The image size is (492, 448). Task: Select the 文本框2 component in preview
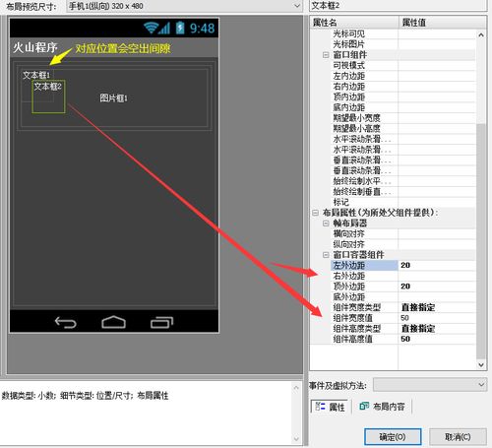[x=48, y=96]
